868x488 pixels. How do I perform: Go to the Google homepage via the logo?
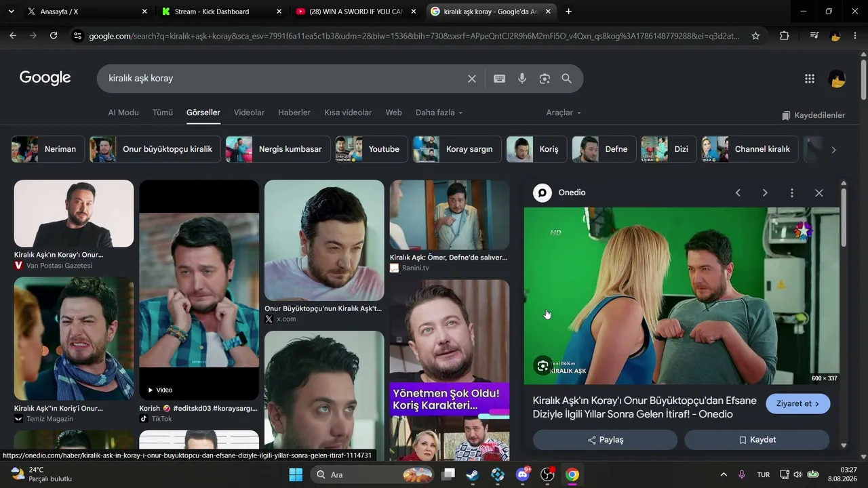tap(45, 78)
